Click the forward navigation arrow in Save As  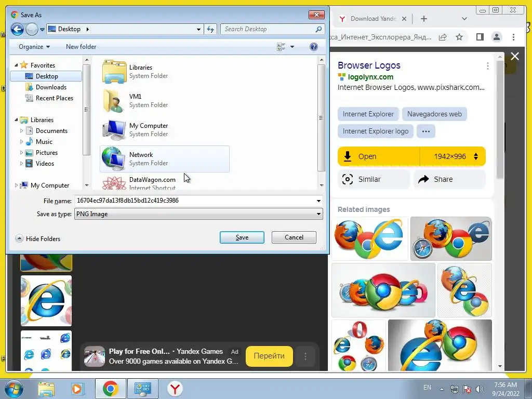32,29
